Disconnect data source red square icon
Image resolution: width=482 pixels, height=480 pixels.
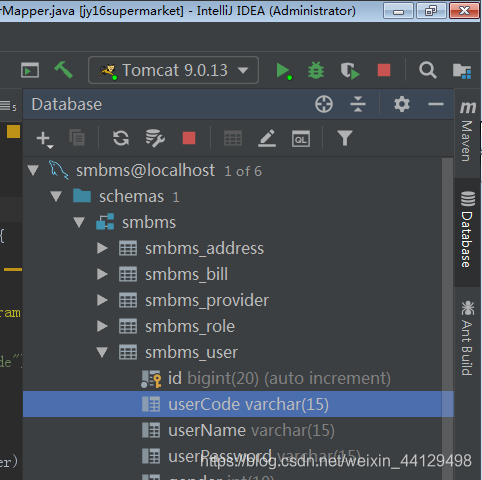coord(189,138)
